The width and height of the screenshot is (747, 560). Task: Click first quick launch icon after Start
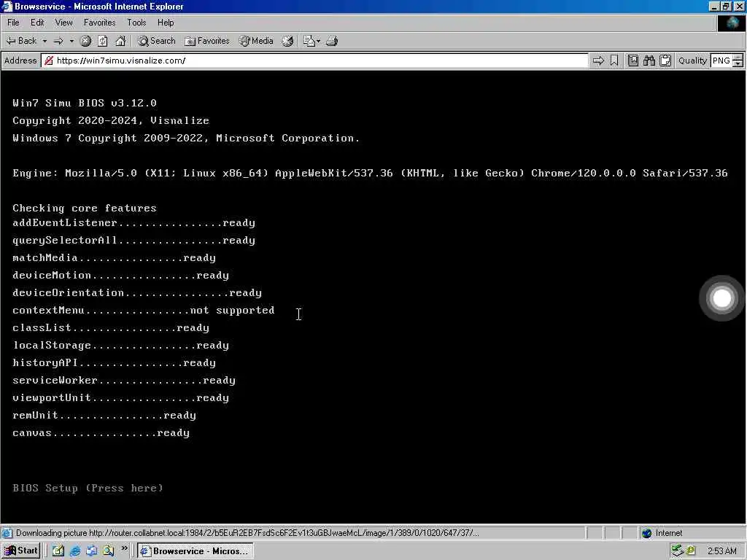pyautogui.click(x=58, y=551)
